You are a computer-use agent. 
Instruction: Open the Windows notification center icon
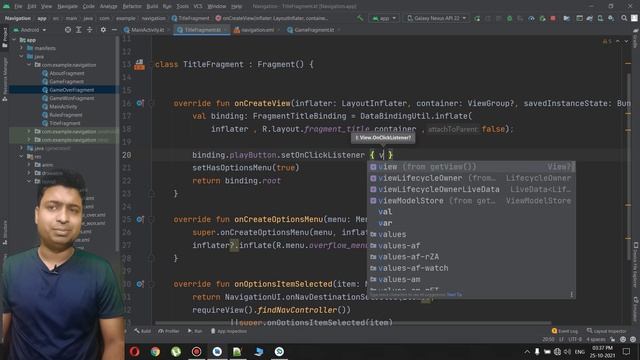(627, 351)
